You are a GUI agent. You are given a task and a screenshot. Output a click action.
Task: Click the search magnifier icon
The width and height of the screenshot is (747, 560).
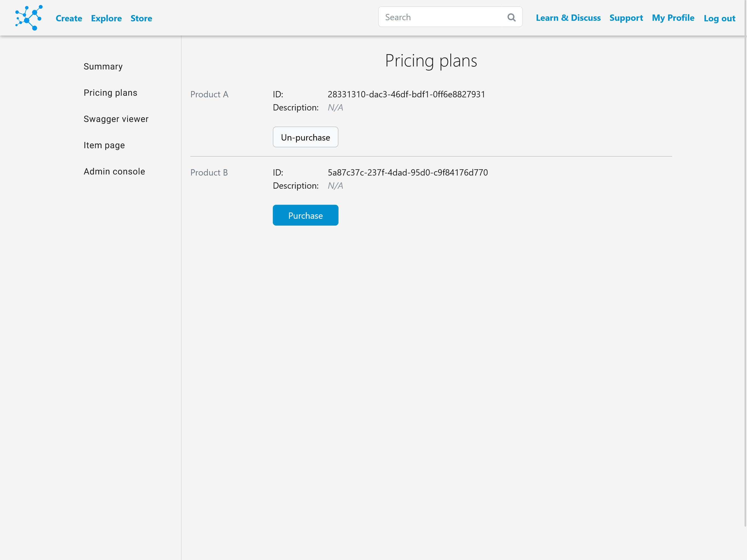(x=511, y=17)
